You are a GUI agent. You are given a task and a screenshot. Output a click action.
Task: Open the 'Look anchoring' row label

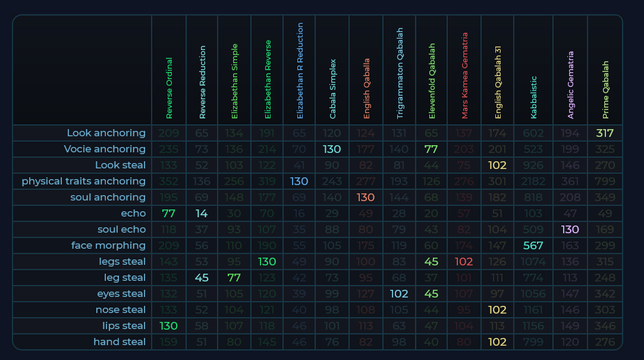coord(106,133)
